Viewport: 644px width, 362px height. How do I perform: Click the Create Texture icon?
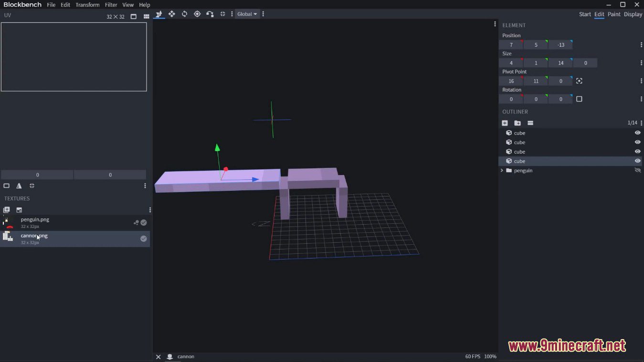click(x=6, y=210)
